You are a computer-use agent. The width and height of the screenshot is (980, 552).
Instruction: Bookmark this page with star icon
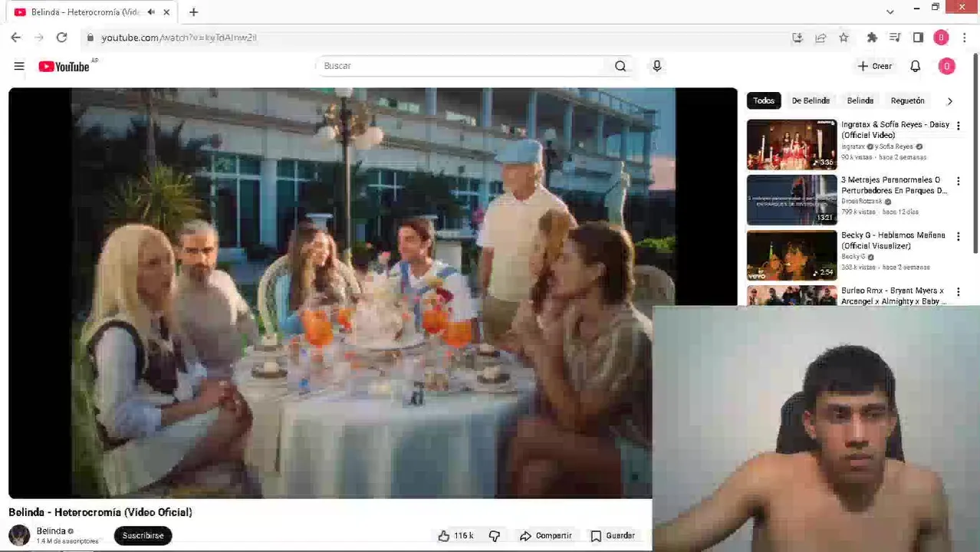tap(844, 38)
